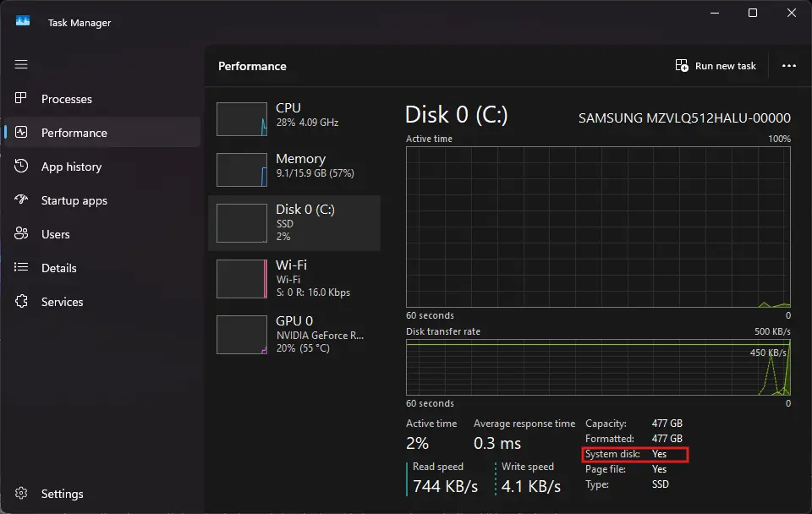This screenshot has height=514, width=812.
Task: Select the Memory usage mini graph
Action: pos(242,170)
